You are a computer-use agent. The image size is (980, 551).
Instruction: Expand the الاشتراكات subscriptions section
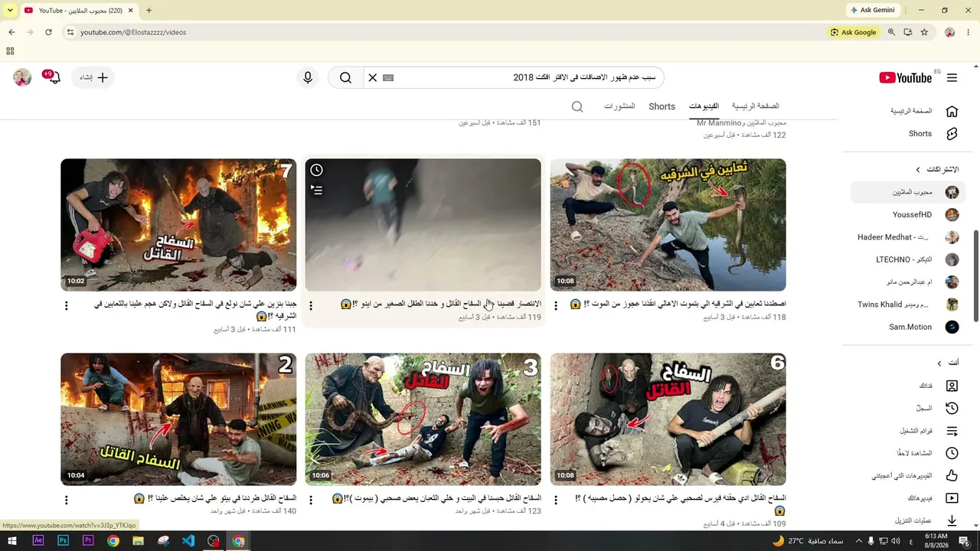(x=937, y=169)
